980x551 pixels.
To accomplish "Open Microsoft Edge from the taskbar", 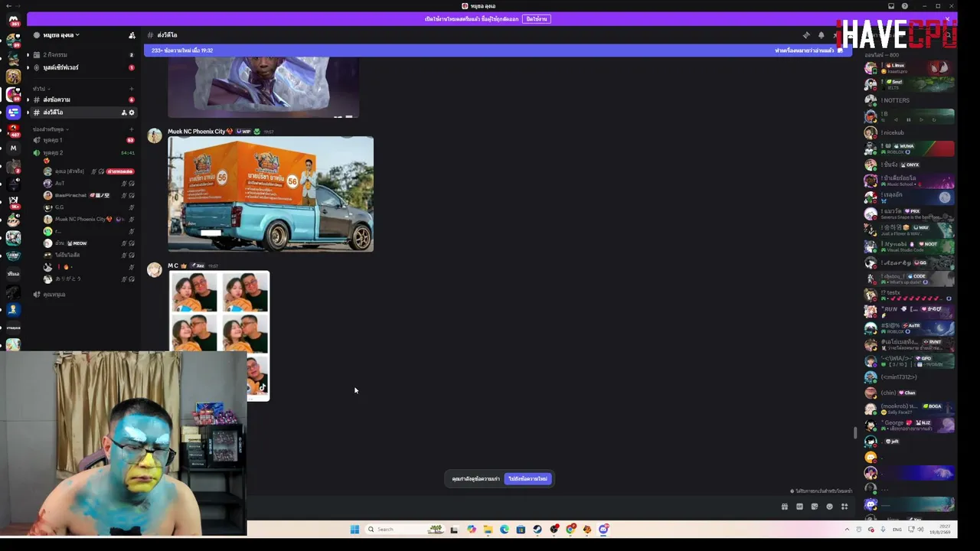I will (x=505, y=529).
